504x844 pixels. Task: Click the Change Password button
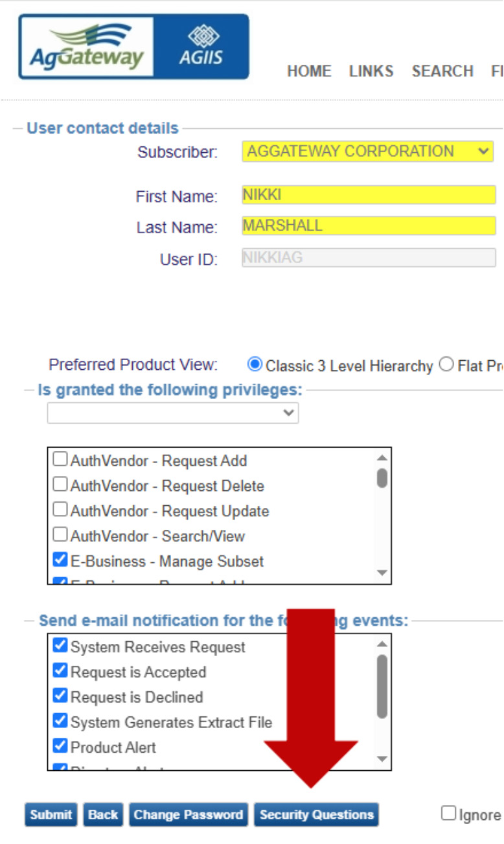188,815
